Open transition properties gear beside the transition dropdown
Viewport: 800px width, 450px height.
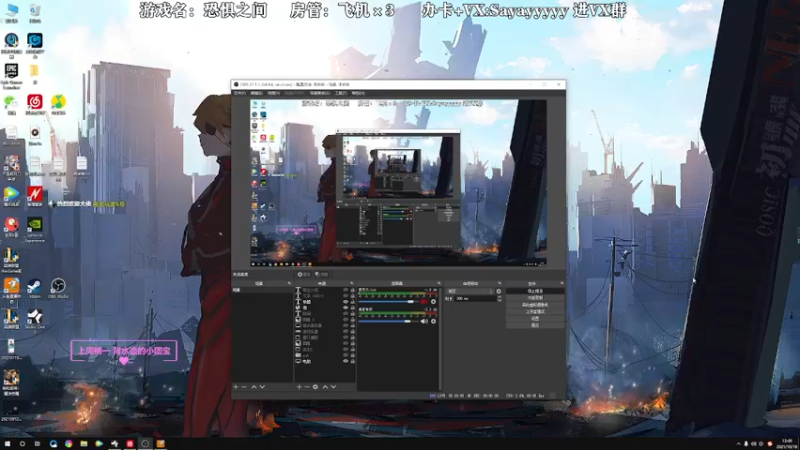pos(498,291)
